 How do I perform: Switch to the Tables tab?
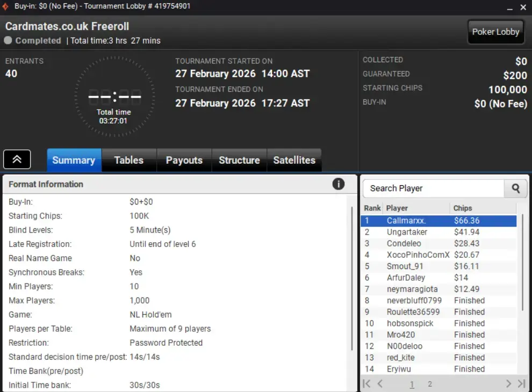point(128,160)
